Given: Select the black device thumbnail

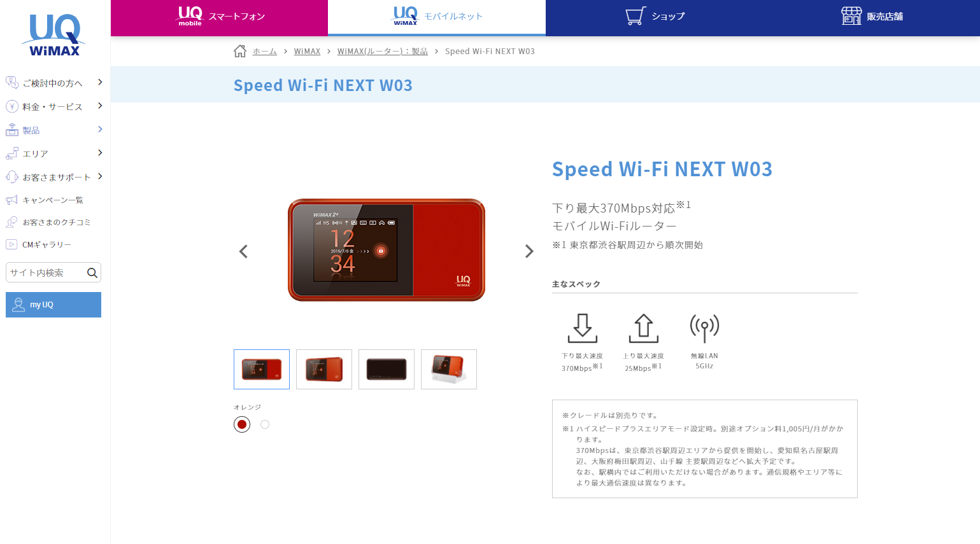Looking at the screenshot, I should [387, 369].
